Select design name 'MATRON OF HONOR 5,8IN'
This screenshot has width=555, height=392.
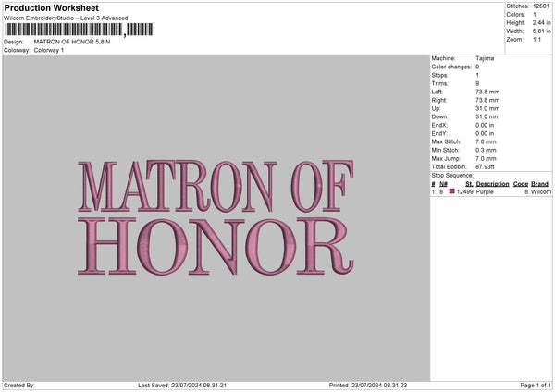[x=72, y=42]
